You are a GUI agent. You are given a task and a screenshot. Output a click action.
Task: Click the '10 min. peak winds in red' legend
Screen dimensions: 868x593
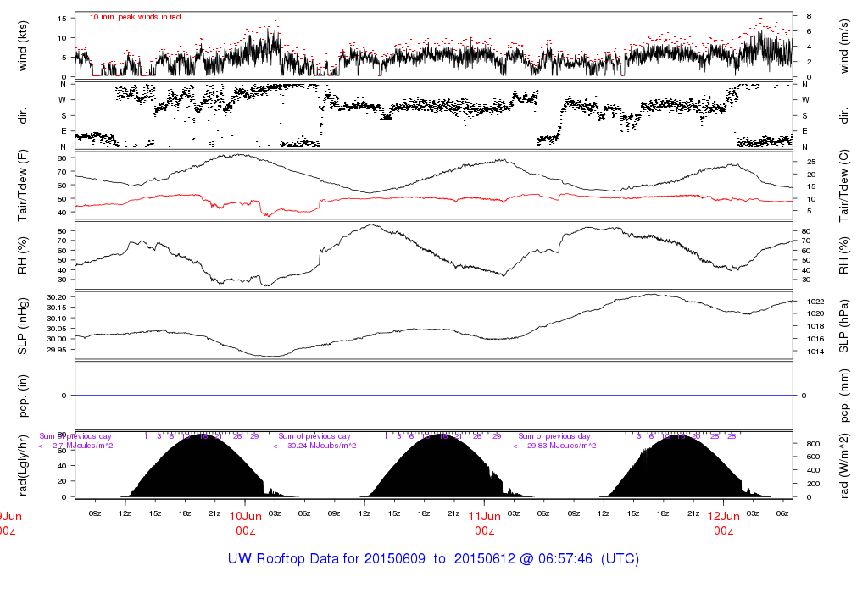136,17
